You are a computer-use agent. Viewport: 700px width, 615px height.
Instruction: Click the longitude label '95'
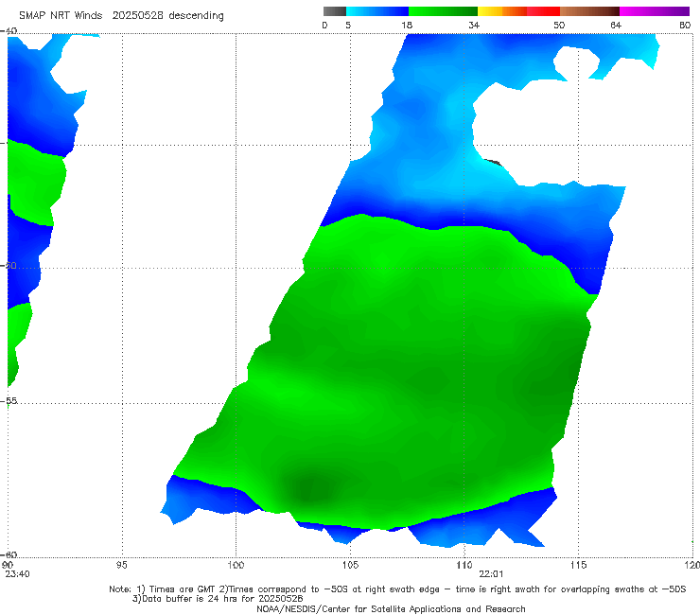[121, 565]
